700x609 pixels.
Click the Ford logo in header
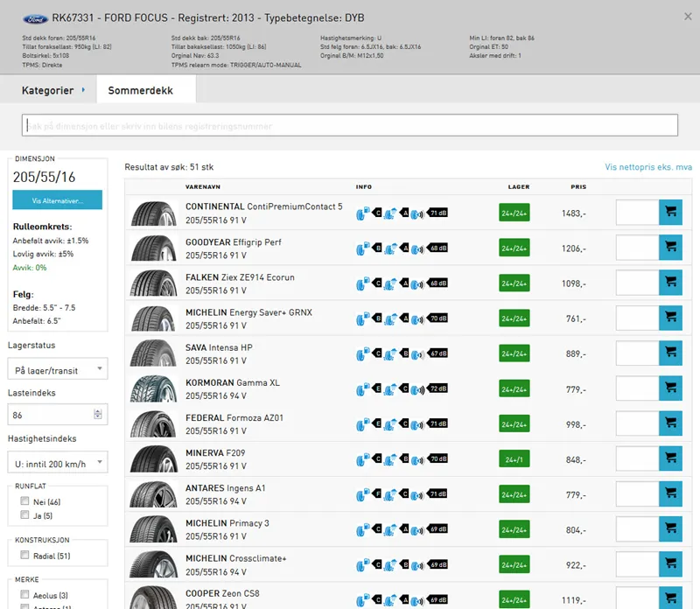coord(35,19)
